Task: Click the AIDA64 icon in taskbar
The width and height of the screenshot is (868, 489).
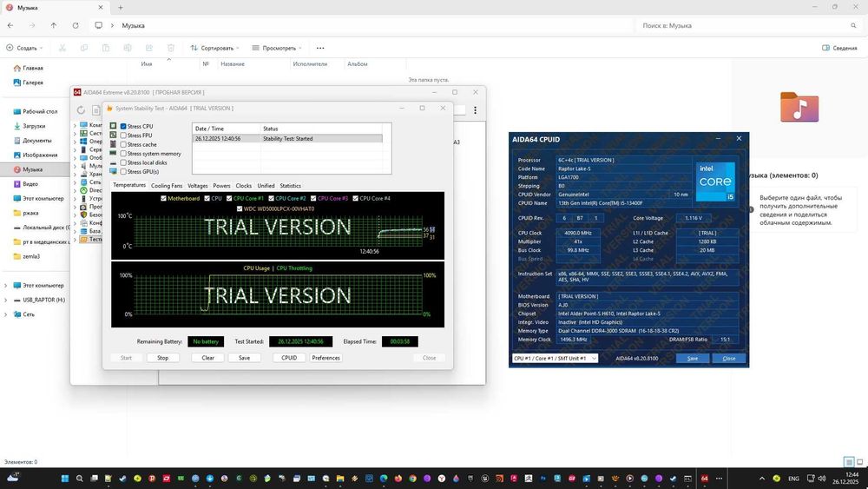Action: coord(704,479)
